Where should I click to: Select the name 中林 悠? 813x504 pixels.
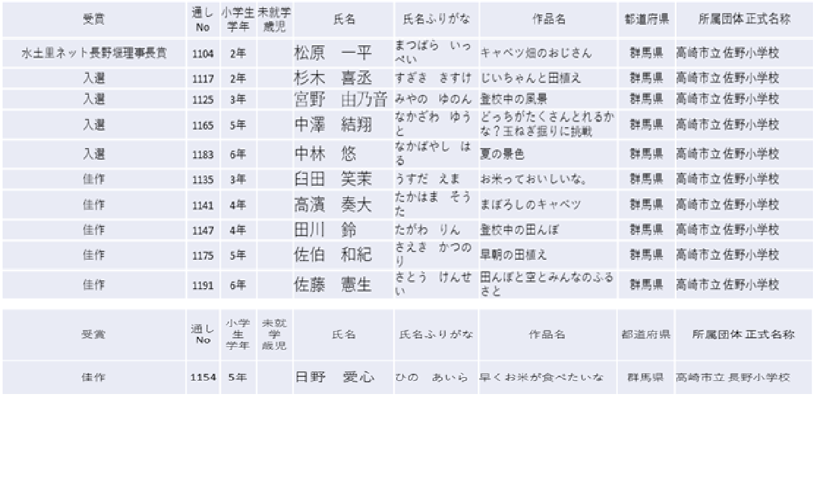325,154
